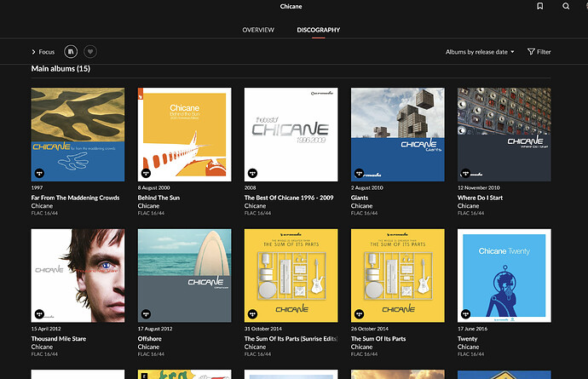Open Where Do I Start album cover
The image size is (588, 379).
point(504,135)
